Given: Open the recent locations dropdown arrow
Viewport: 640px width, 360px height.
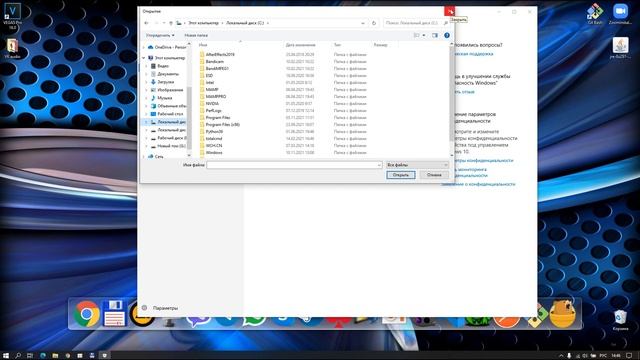Looking at the screenshot, I should [x=164, y=23].
